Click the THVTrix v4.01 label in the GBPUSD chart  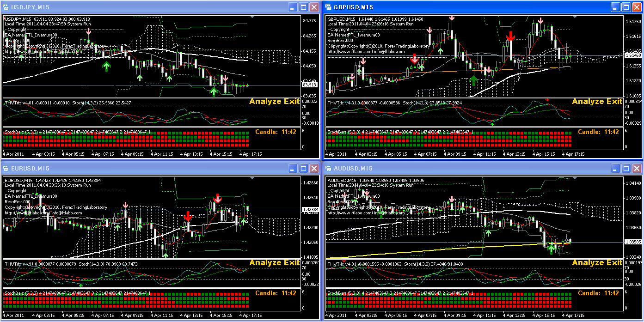pos(343,103)
